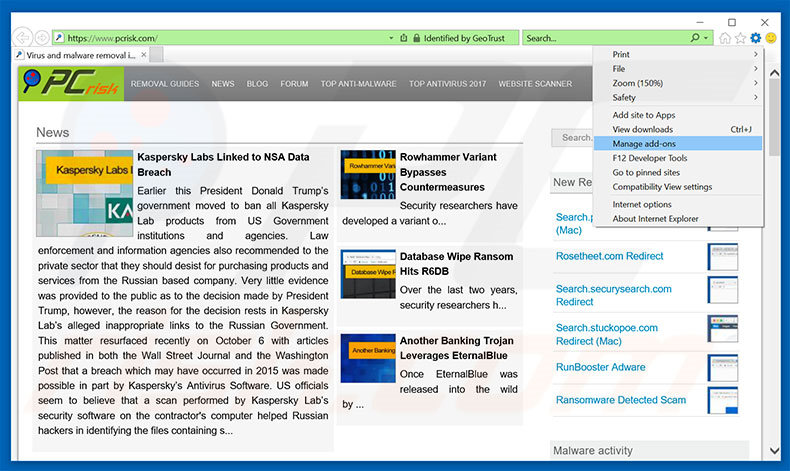Image resolution: width=790 pixels, height=471 pixels.
Task: Click the Tools gear icon
Action: [755, 38]
